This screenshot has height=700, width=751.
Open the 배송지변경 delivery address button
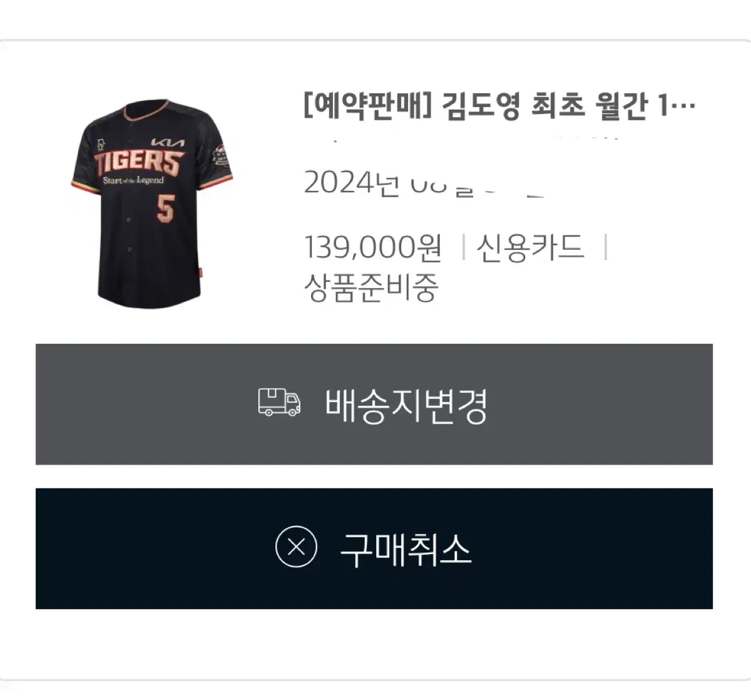(x=374, y=404)
